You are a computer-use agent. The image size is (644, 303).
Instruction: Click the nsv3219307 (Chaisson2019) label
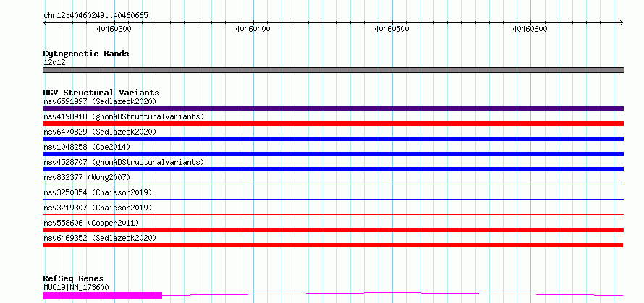point(98,208)
